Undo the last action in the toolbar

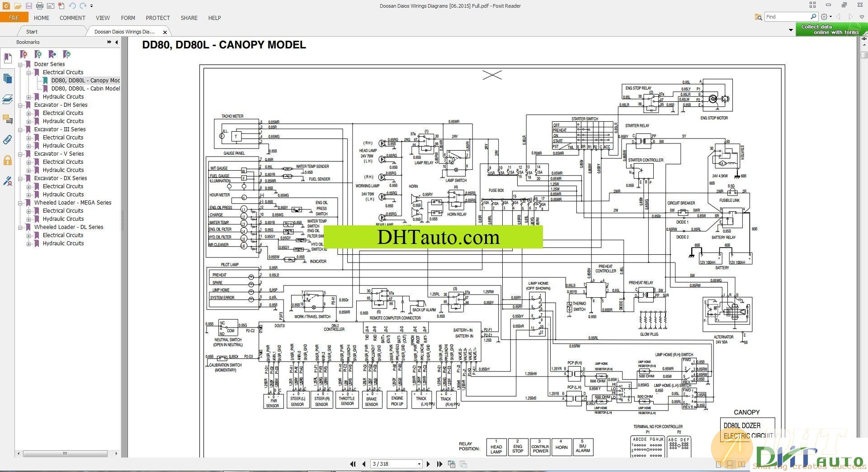pyautogui.click(x=72, y=6)
